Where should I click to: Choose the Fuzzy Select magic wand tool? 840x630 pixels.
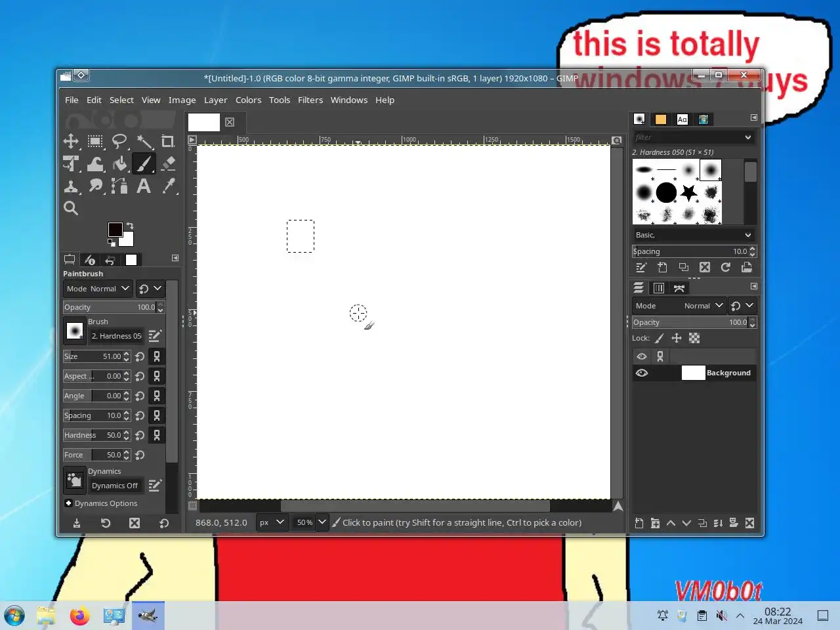144,141
